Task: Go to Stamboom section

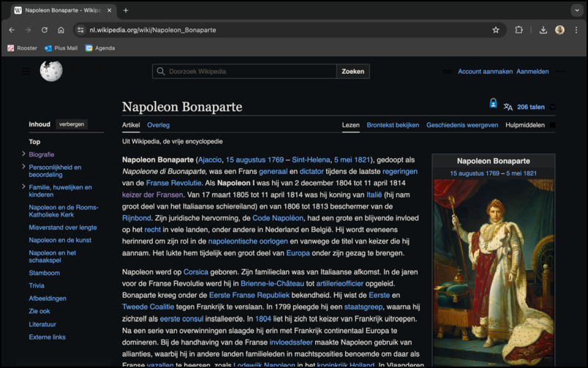Action: tap(45, 273)
